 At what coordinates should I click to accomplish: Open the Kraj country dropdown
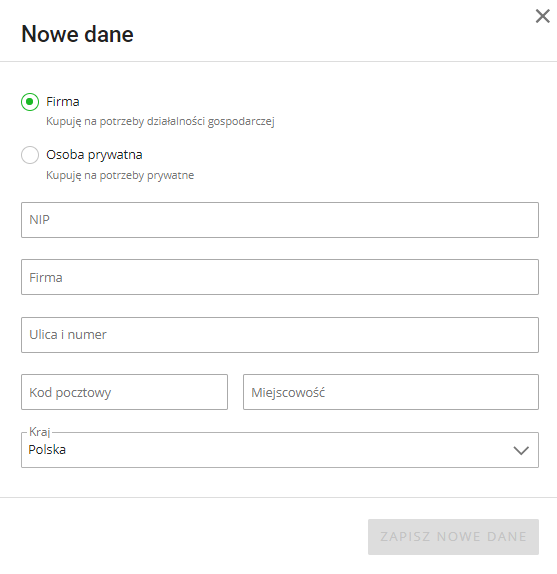[280, 450]
